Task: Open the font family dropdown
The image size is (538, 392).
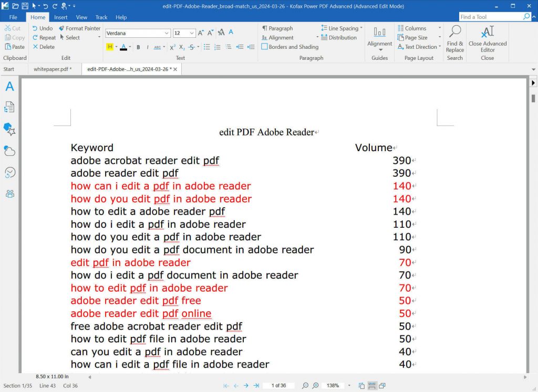Action: tap(167, 33)
